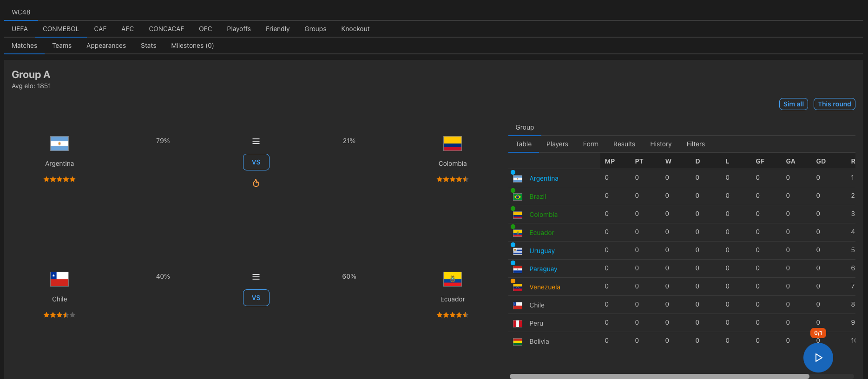This screenshot has width=868, height=379.
Task: Open the Uruguay team link in table
Action: (542, 251)
